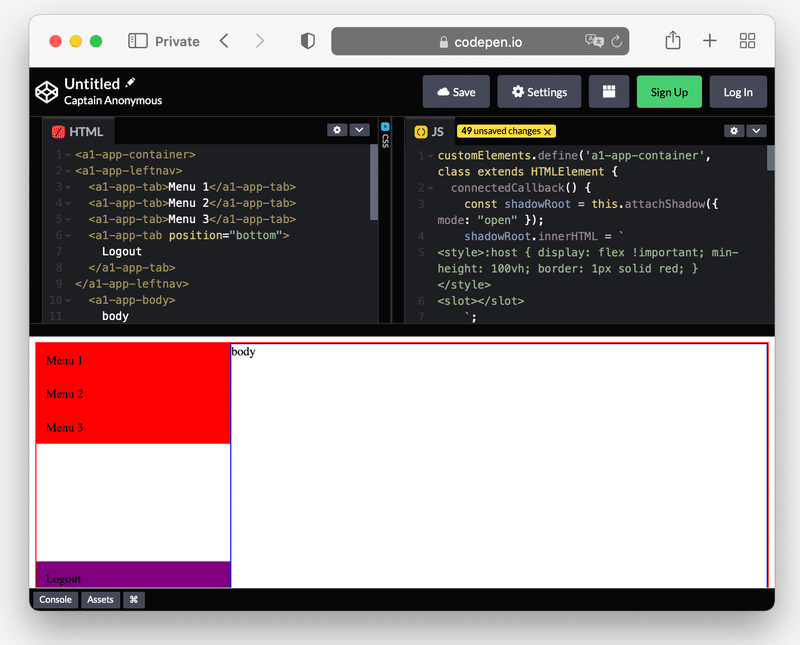
Task: Click the Log In button
Action: 738,92
